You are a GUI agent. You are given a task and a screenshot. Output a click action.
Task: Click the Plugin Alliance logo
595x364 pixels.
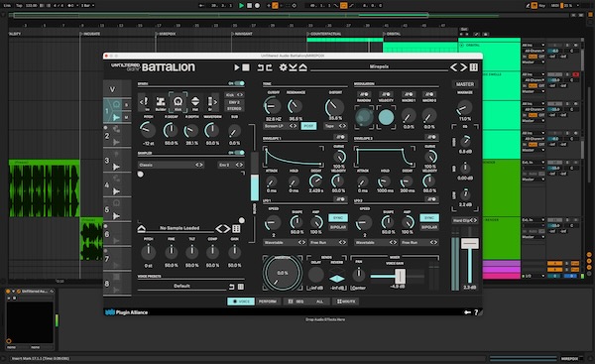126,312
